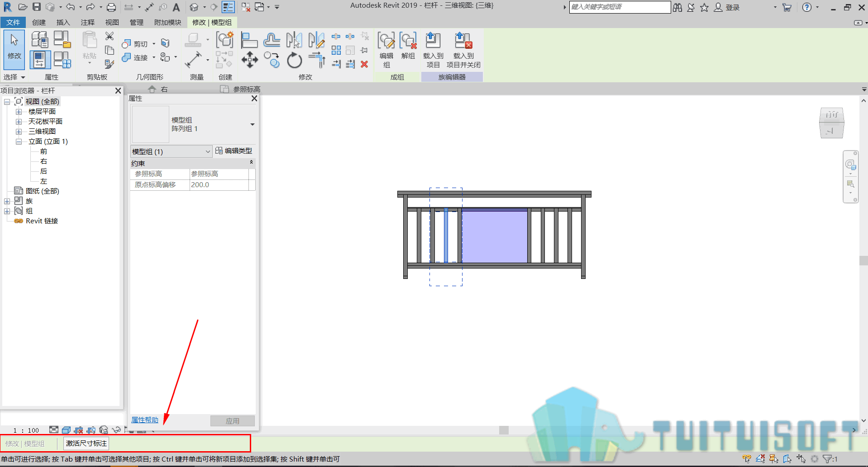Select the Rotate tool icon

pos(294,60)
